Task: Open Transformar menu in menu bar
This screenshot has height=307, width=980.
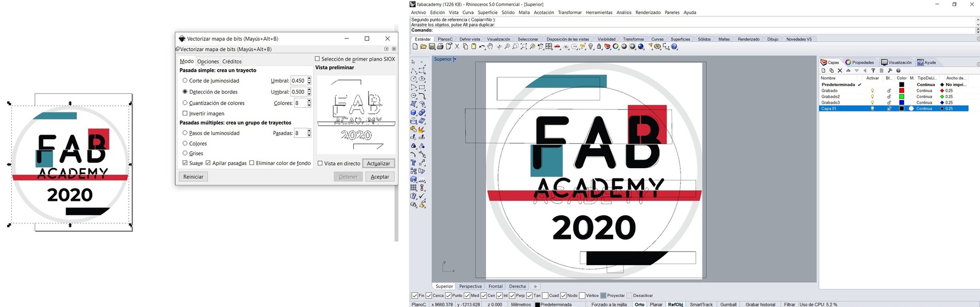Action: (569, 12)
